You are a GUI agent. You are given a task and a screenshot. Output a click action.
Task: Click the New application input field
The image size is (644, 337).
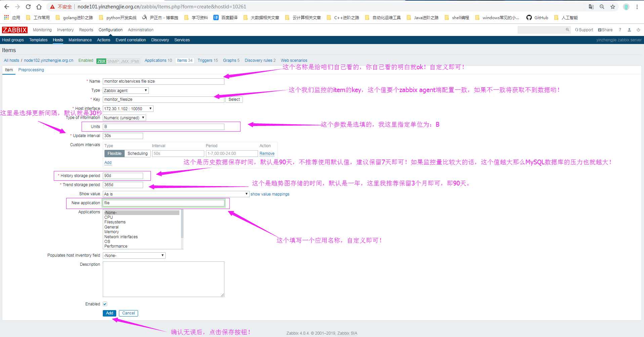pos(163,203)
